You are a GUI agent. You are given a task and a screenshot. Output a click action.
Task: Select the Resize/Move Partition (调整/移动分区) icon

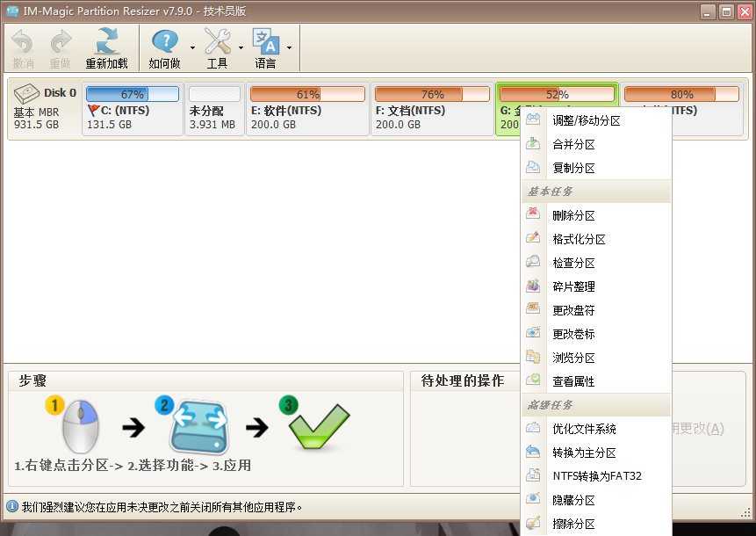tap(533, 120)
